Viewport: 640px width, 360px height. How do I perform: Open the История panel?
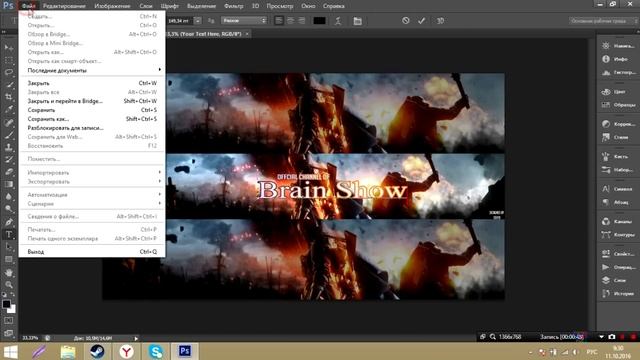click(618, 293)
